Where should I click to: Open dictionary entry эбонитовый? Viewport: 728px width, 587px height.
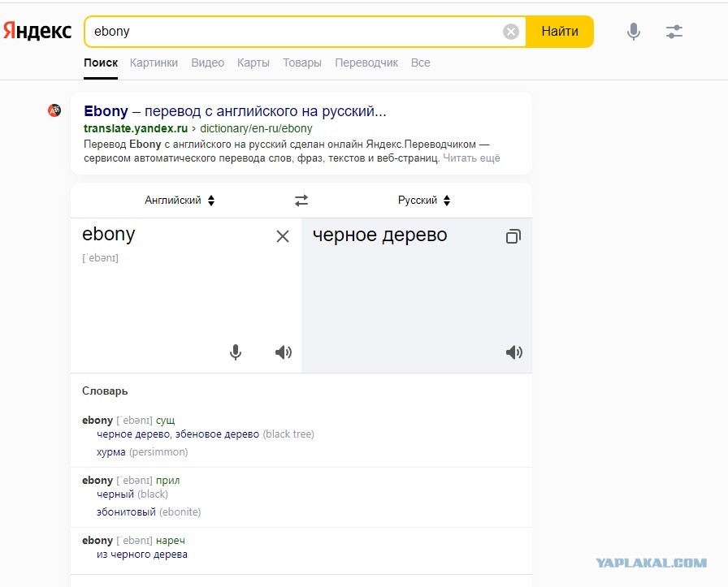tap(126, 512)
